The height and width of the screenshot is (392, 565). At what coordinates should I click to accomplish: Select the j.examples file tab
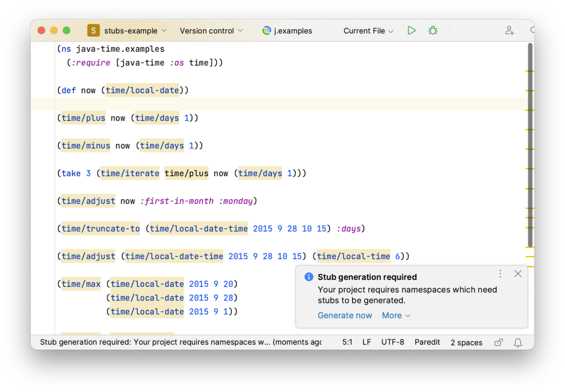[x=287, y=31]
